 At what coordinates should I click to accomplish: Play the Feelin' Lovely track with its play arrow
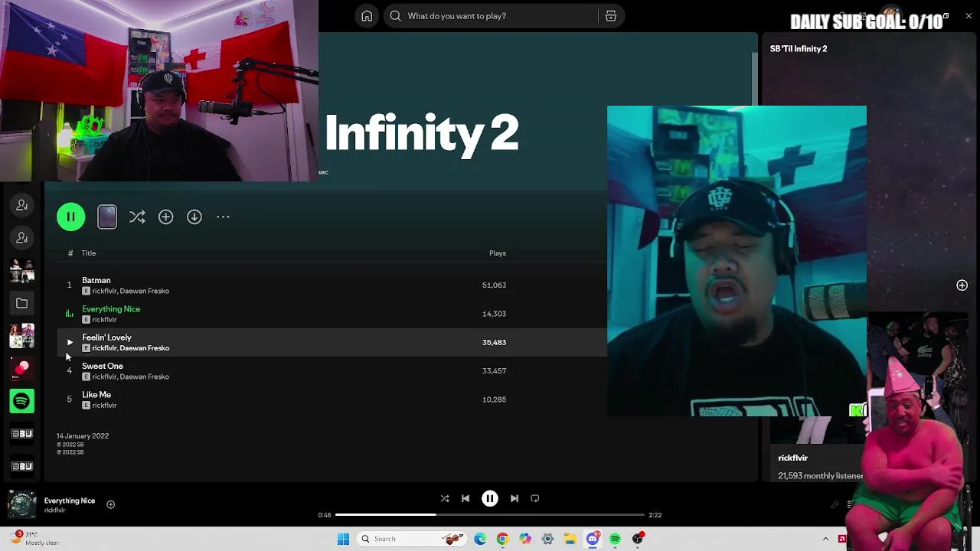click(x=70, y=343)
